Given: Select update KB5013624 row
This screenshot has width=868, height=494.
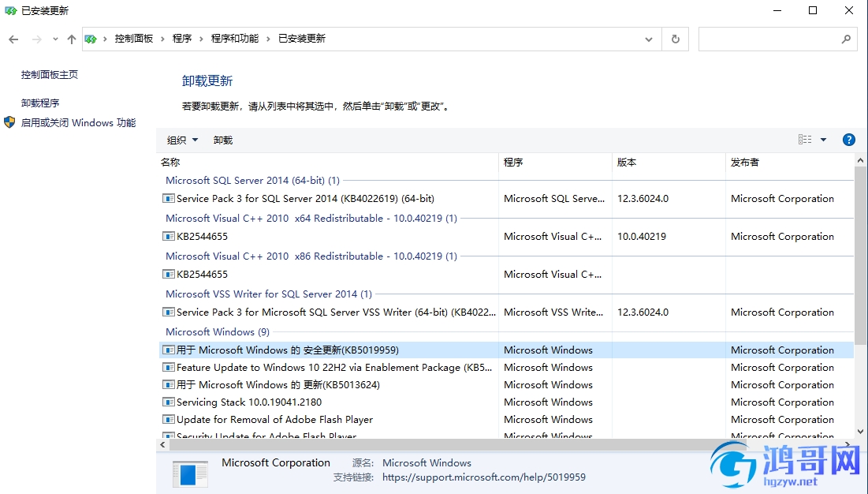Looking at the screenshot, I should click(506, 384).
